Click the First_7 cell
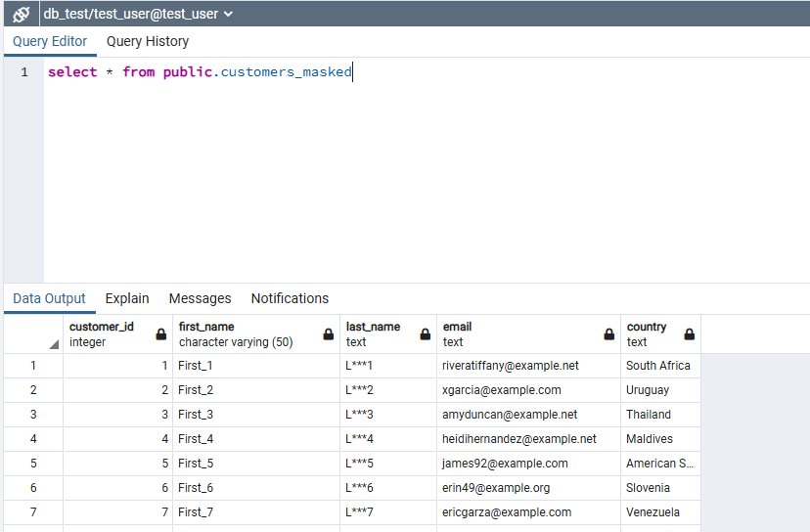Image resolution: width=810 pixels, height=532 pixels. 256,512
